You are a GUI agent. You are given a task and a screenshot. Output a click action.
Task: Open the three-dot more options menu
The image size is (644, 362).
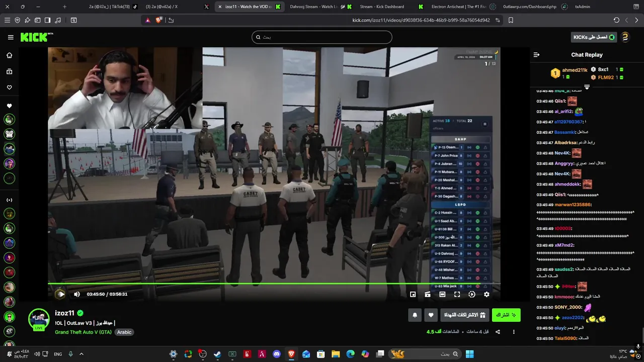[514, 332]
